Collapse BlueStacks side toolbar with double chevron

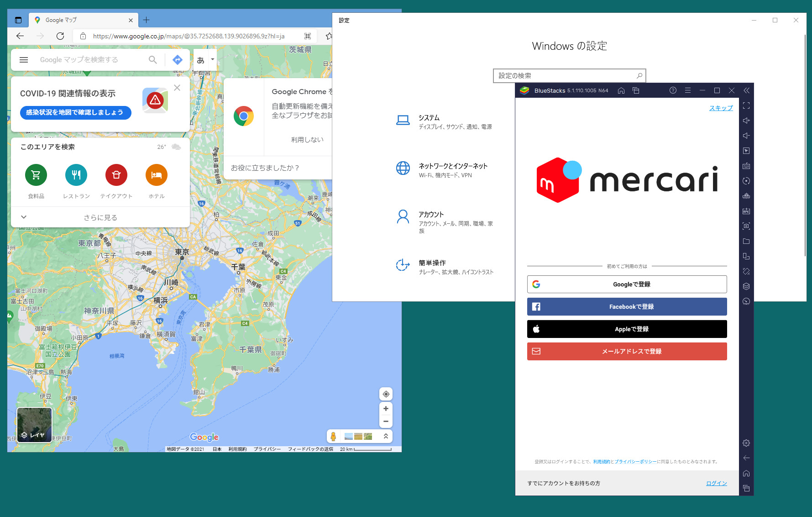(746, 90)
